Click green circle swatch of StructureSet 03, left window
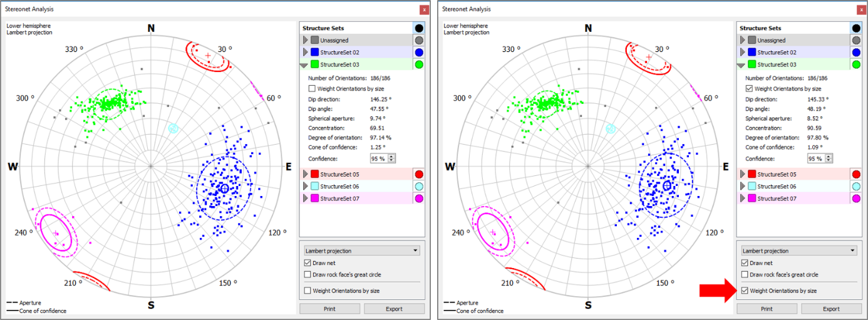This screenshot has height=320, width=868. coord(419,65)
